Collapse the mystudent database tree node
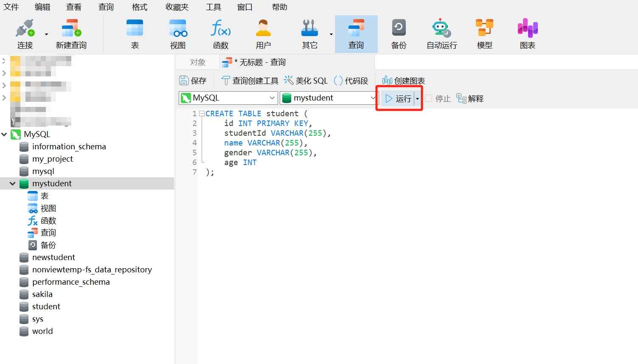The image size is (638, 364). (12, 184)
